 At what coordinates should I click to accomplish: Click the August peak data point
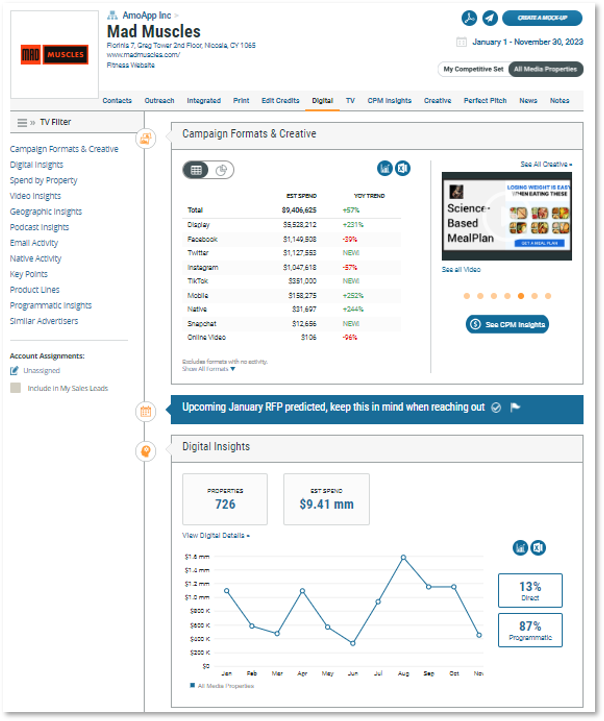tap(403, 558)
